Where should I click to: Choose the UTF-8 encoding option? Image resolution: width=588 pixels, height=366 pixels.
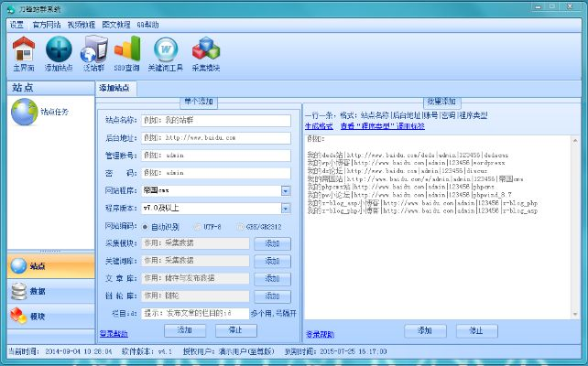pyautogui.click(x=194, y=225)
